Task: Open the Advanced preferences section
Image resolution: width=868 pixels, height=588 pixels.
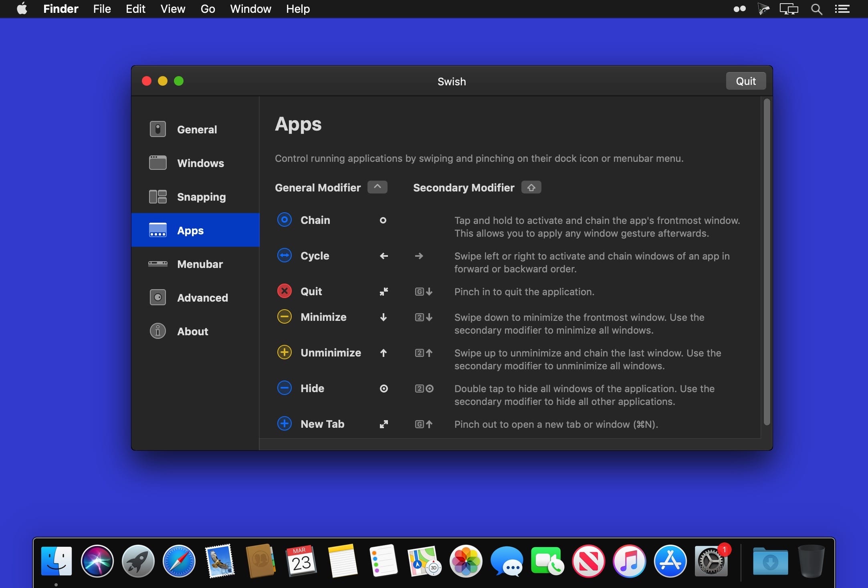Action: (x=196, y=298)
